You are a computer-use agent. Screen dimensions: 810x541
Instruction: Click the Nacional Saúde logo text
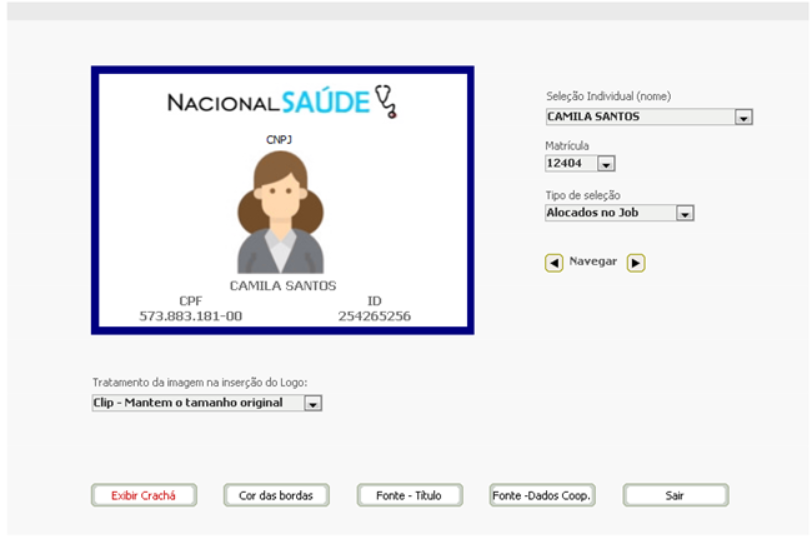click(x=268, y=102)
